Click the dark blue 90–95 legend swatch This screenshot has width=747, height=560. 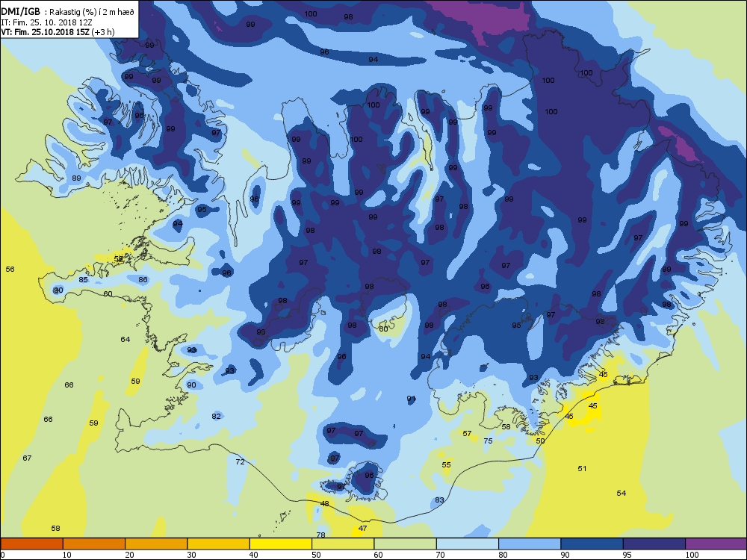pos(592,544)
